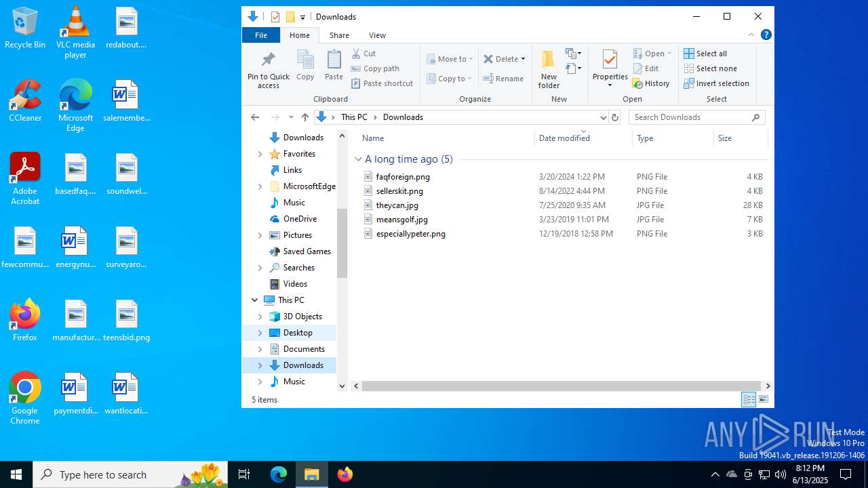Click the History icon in ribbon
868x488 pixels.
click(651, 83)
